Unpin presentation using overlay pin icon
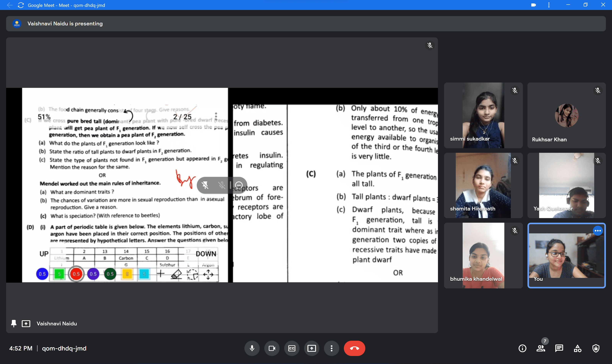The height and width of the screenshot is (364, 612). tap(205, 185)
